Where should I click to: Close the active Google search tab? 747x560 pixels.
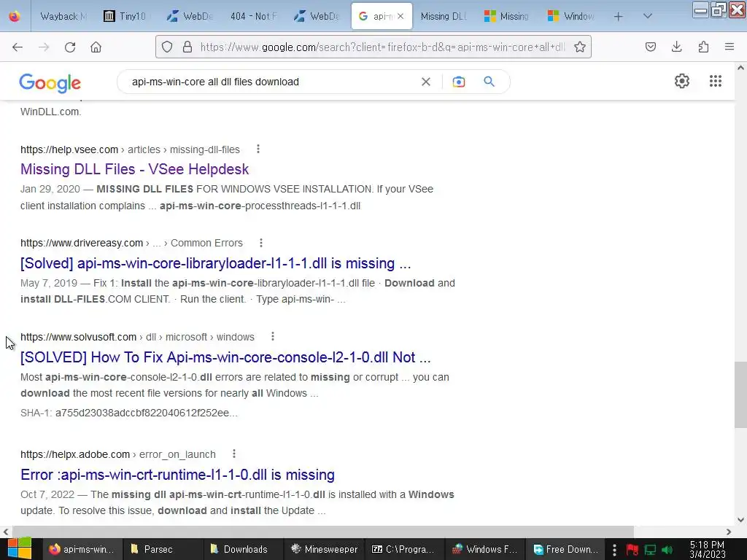point(400,16)
